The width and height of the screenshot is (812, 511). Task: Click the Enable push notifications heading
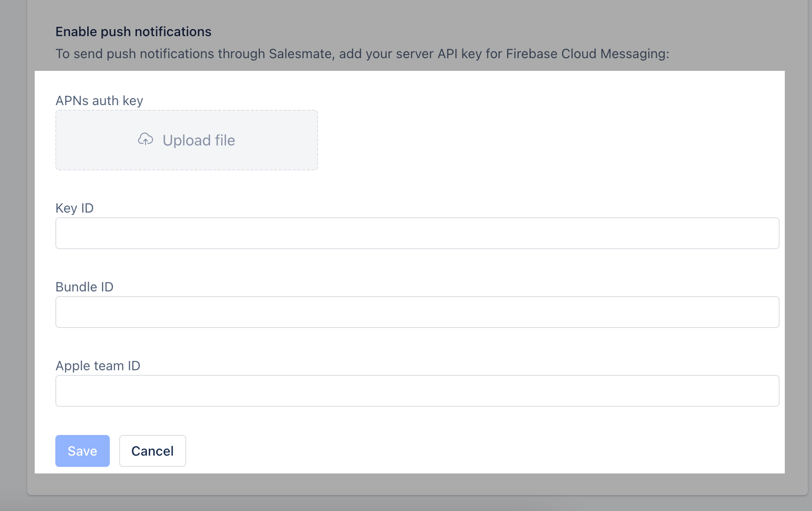[x=133, y=31]
